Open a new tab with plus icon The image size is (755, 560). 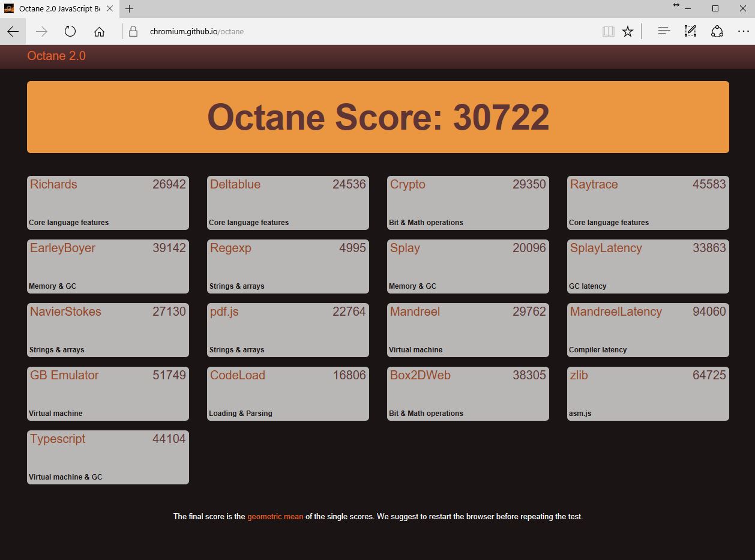129,8
